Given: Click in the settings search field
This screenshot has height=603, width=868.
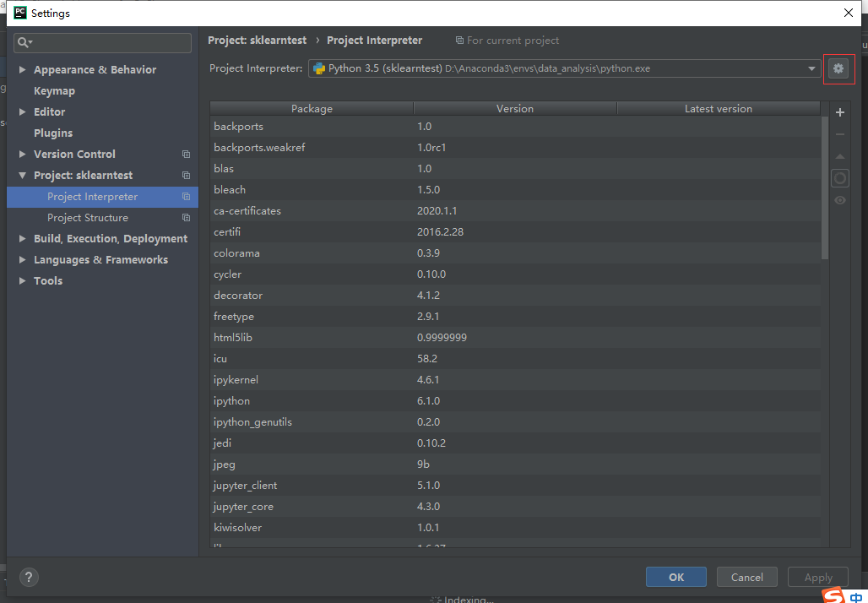Looking at the screenshot, I should tap(102, 42).
